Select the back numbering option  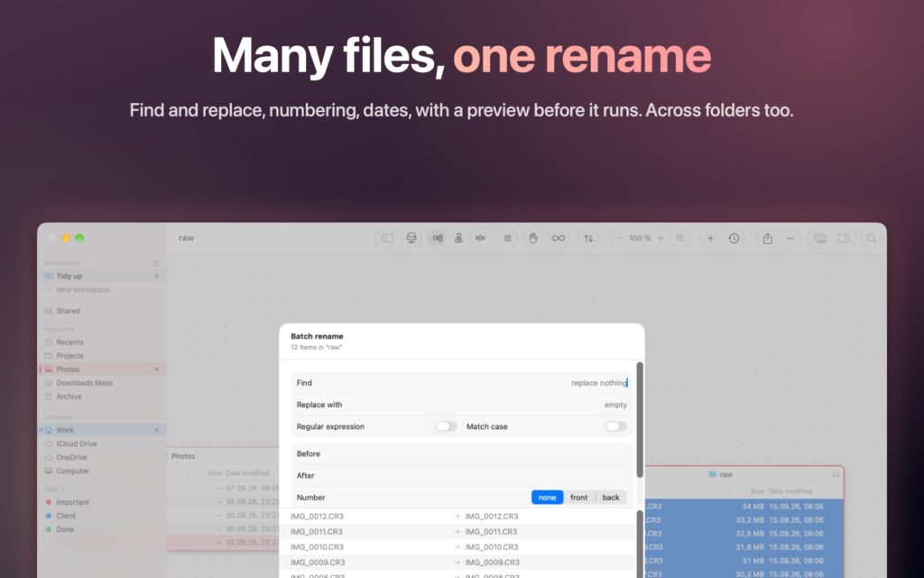point(611,498)
